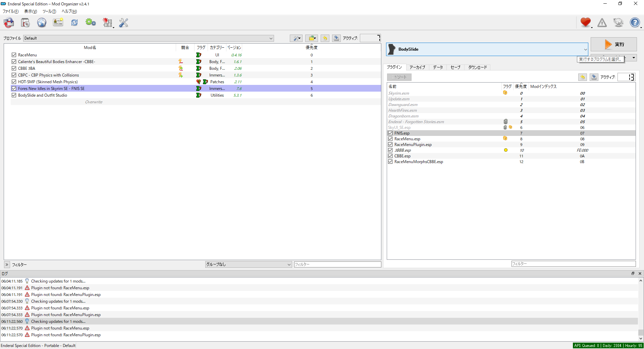Toggle CBBE 3BA mod checkbox

[x=14, y=68]
